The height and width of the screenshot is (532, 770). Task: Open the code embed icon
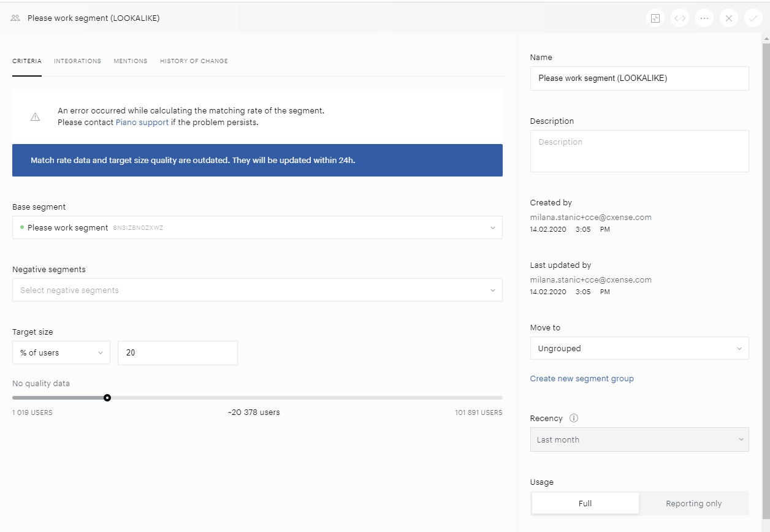[680, 18]
